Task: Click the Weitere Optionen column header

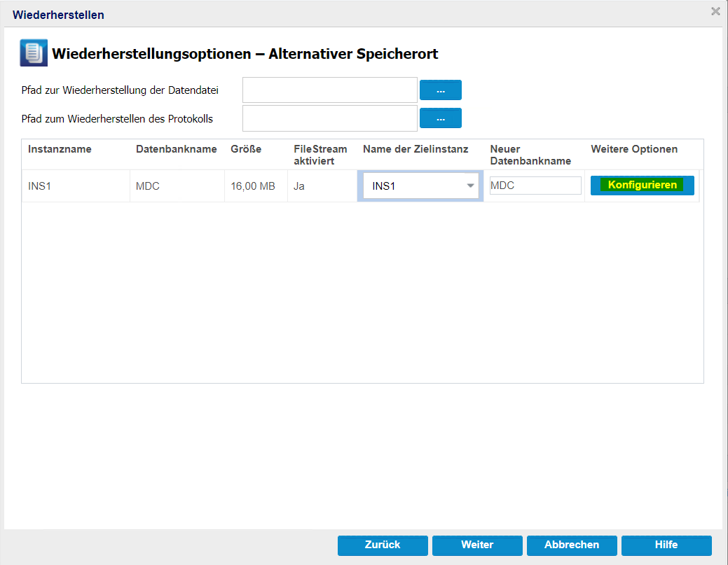Action: pyautogui.click(x=634, y=149)
